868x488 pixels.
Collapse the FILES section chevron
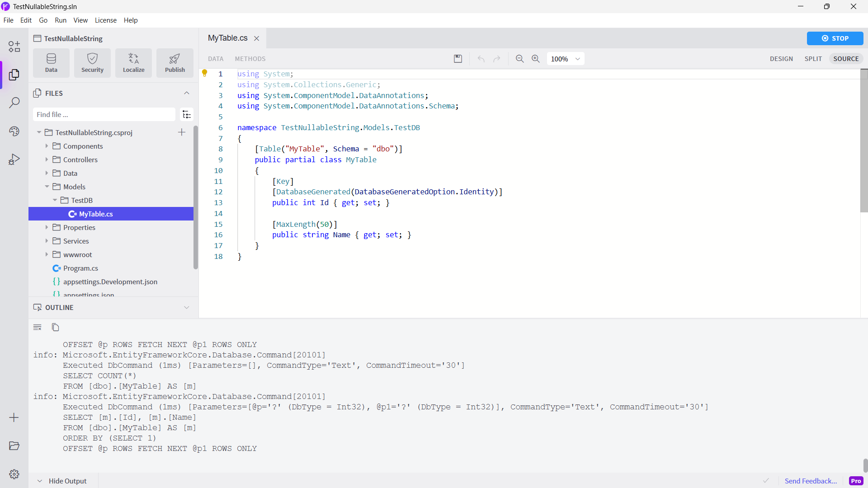tap(186, 93)
